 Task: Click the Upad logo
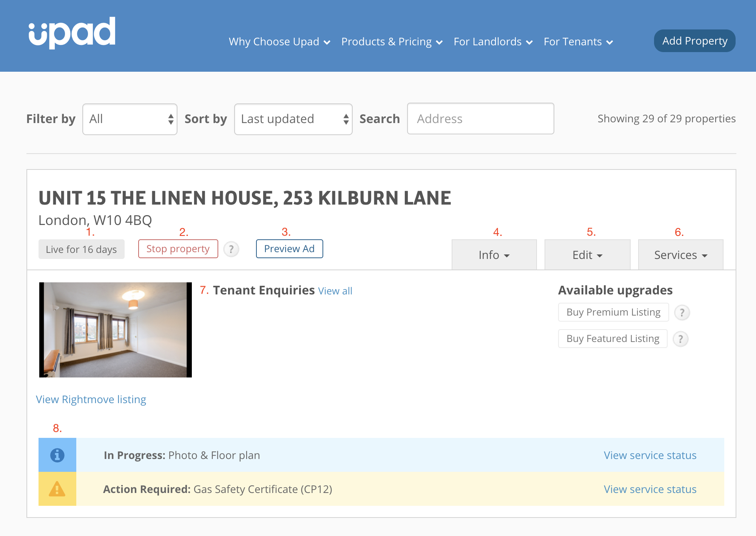tap(72, 32)
